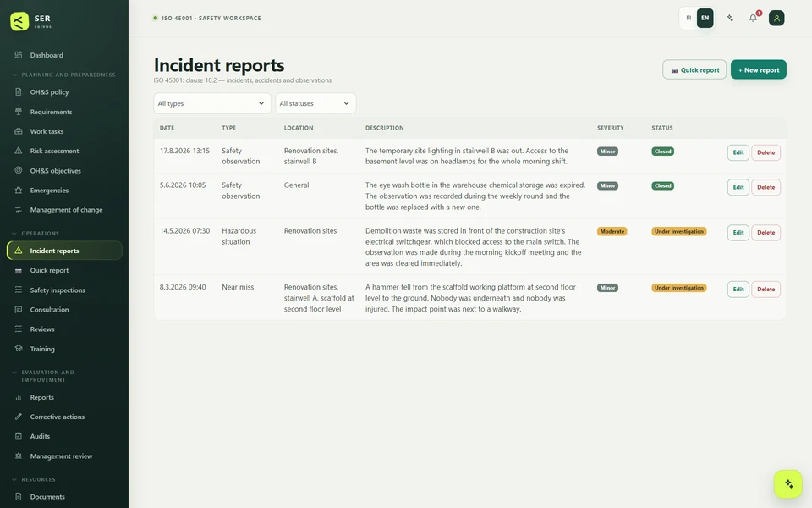Click the SER Salvus logo icon

pos(19,21)
